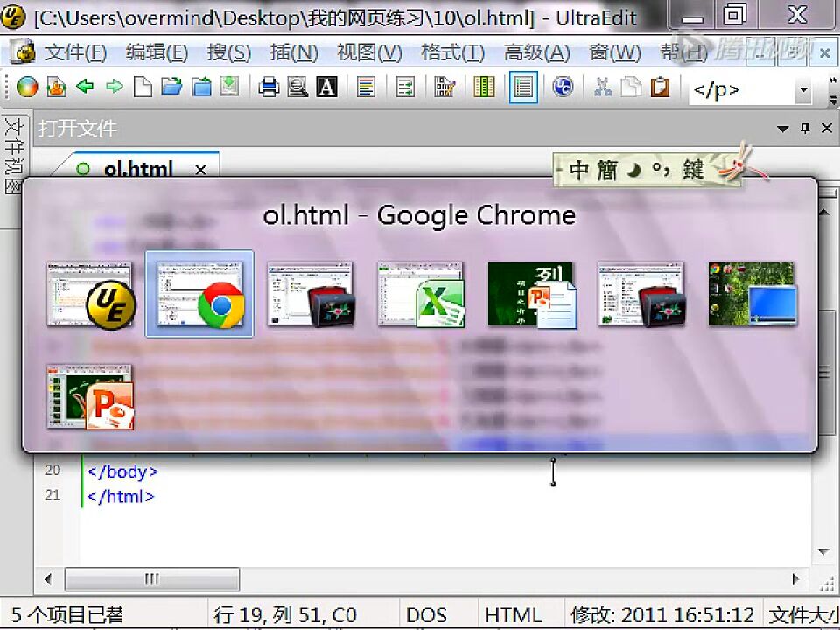Viewport: 840px width, 630px height.
Task: Open the 鍵 soft keyboard on IME bar
Action: 693,171
